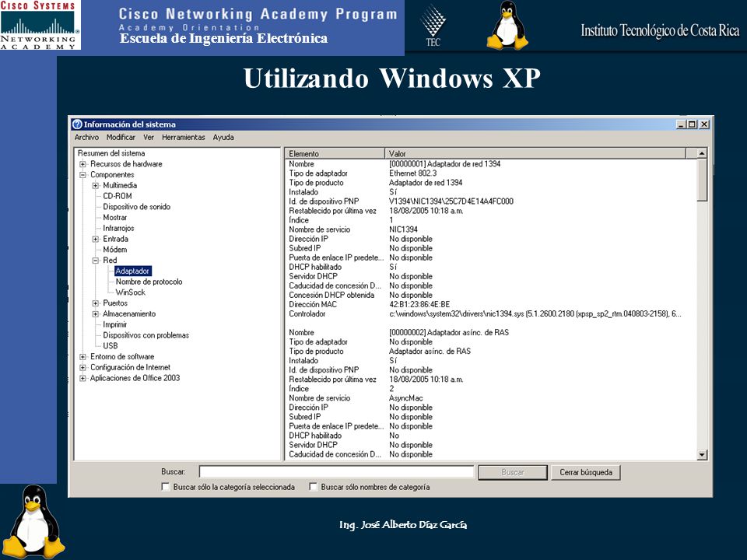Toggle Buscar sólo la categoría seleccionada checkbox

tap(166, 487)
